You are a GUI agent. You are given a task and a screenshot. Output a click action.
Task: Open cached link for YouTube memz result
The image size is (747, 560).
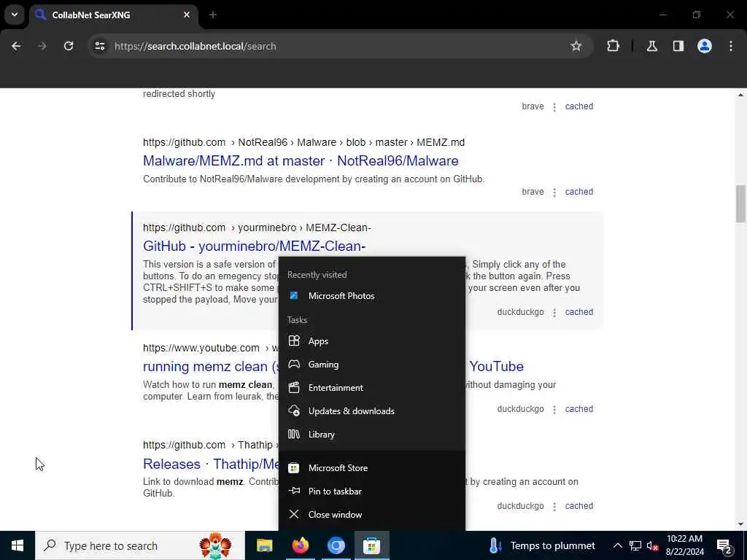pyautogui.click(x=578, y=409)
